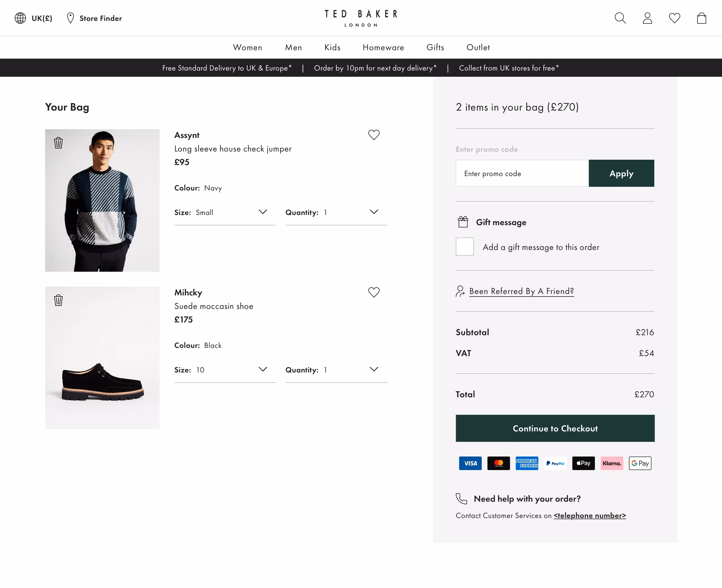Select the American Express icon
This screenshot has height=588, width=722.
[527, 463]
